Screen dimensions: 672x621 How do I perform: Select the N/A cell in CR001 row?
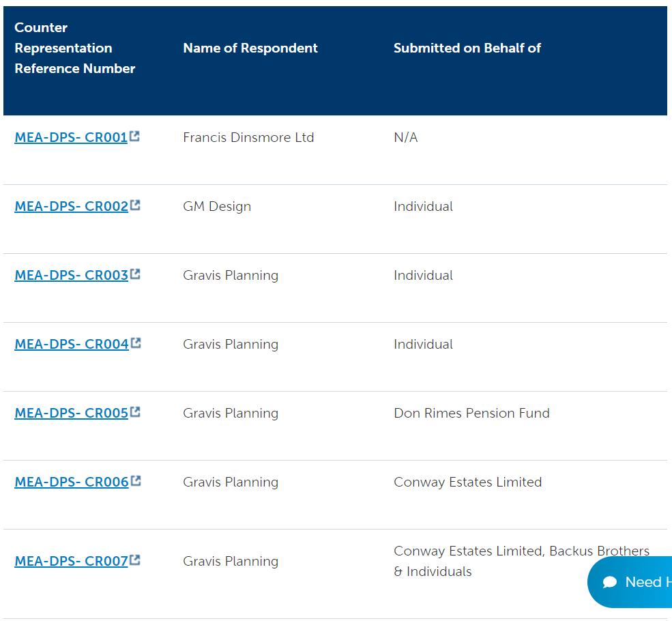(406, 137)
